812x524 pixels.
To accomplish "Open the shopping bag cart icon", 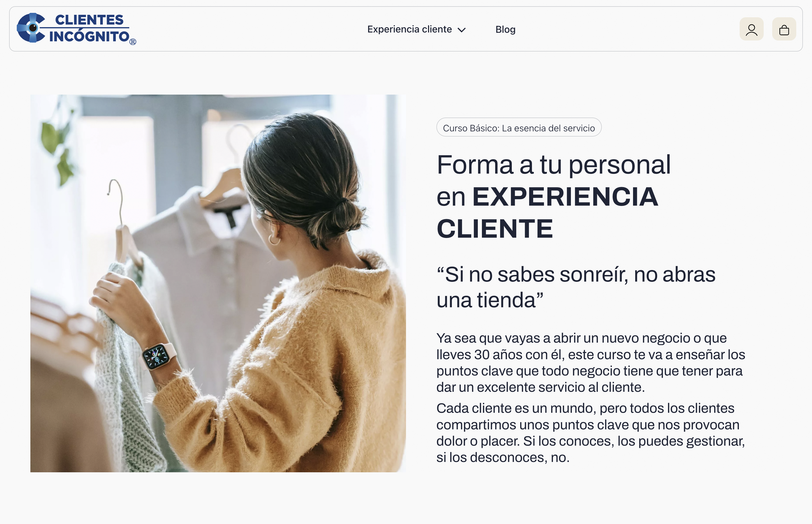I will [x=784, y=29].
